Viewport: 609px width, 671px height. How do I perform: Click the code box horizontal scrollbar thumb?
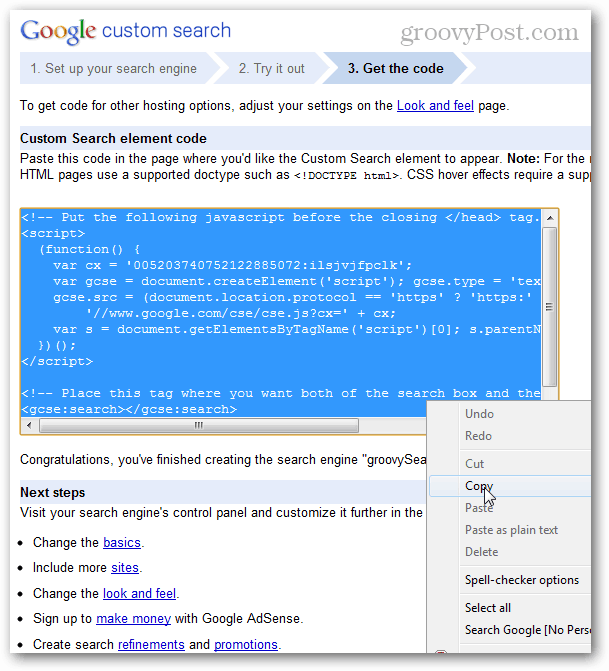[199, 425]
